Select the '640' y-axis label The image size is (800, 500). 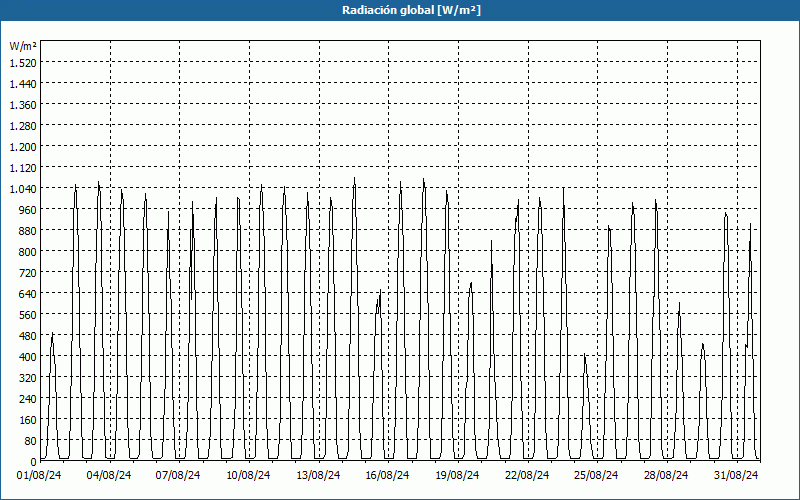pos(28,294)
